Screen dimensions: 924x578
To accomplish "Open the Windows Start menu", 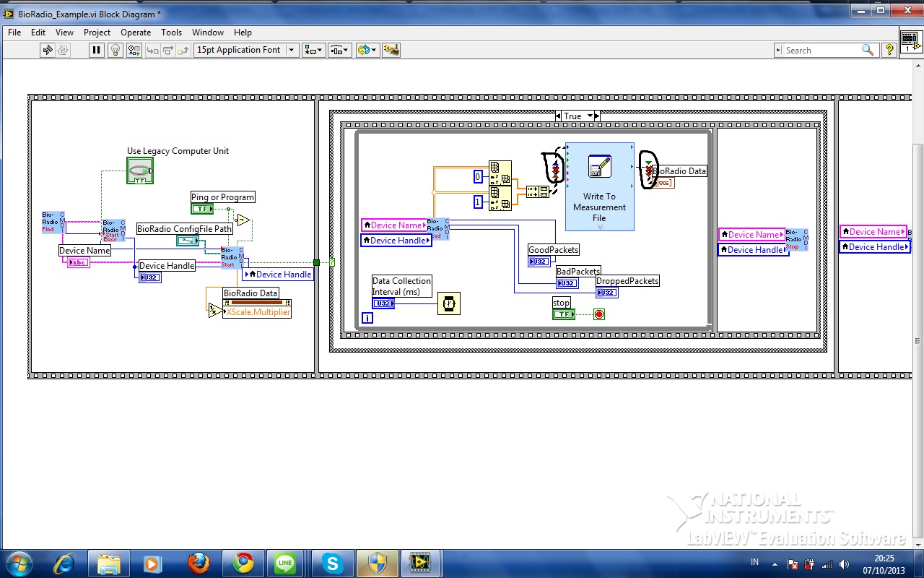I will [19, 563].
